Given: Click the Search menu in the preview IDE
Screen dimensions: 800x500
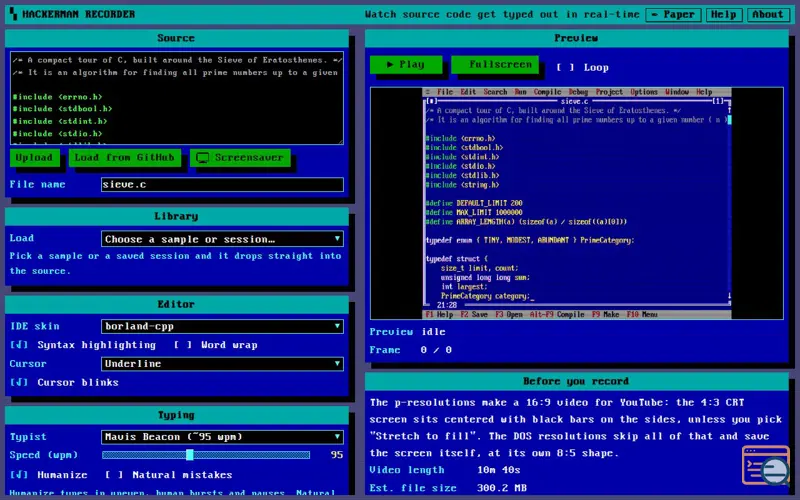Looking at the screenshot, I should pyautogui.click(x=495, y=92).
